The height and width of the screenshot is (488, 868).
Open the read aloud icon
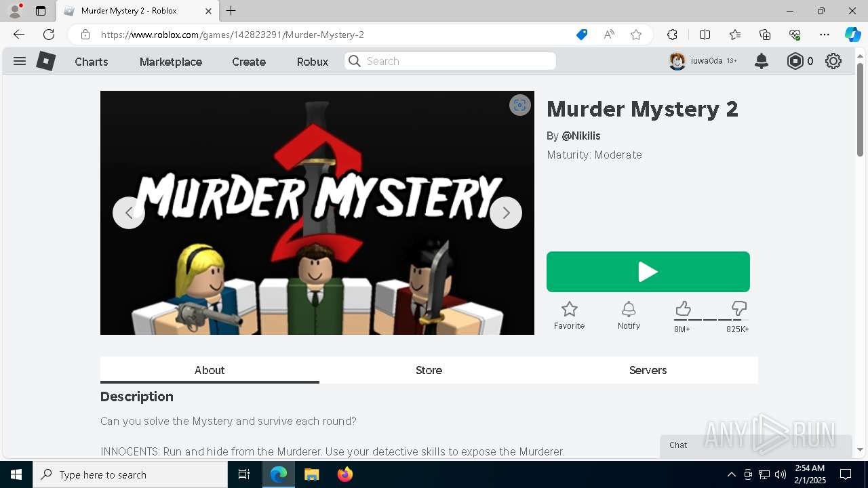609,35
